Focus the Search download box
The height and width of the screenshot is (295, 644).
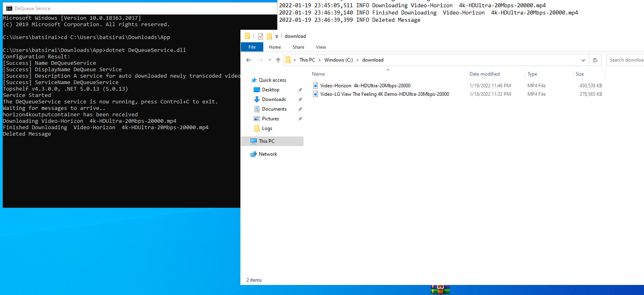pyautogui.click(x=625, y=60)
